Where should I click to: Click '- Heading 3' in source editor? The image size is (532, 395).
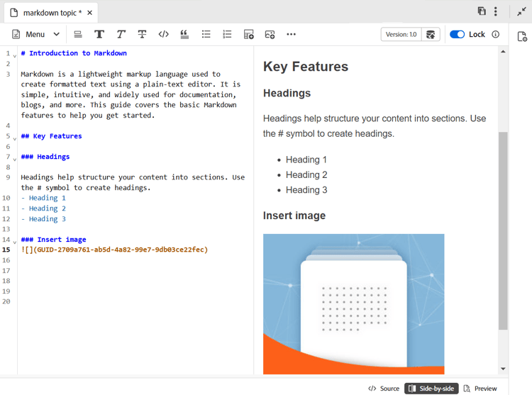click(43, 219)
